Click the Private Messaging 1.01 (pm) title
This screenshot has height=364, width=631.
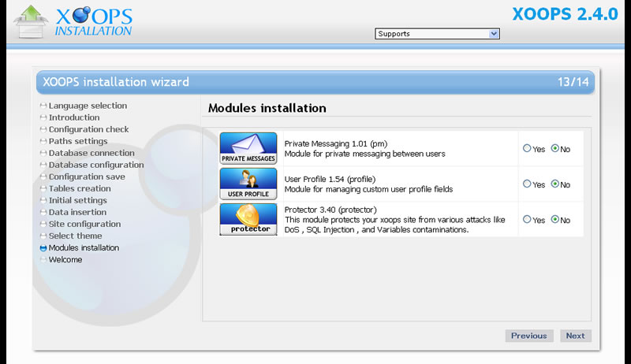tap(336, 144)
